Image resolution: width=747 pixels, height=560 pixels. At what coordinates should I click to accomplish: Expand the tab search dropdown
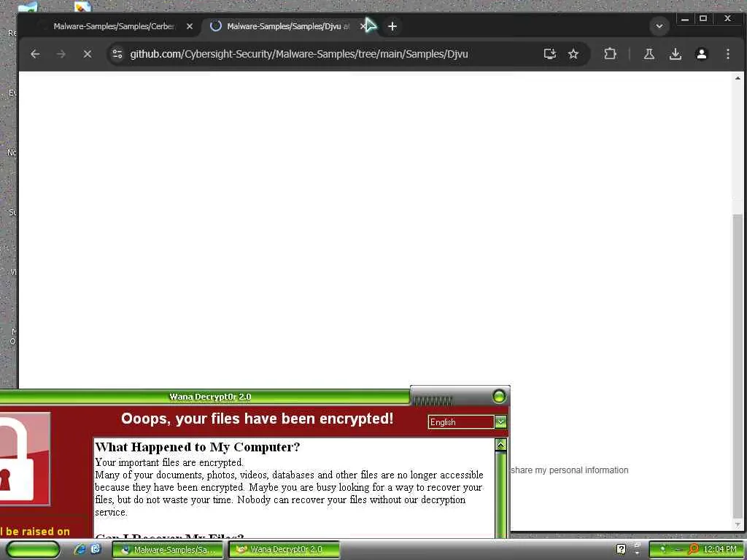click(x=659, y=26)
